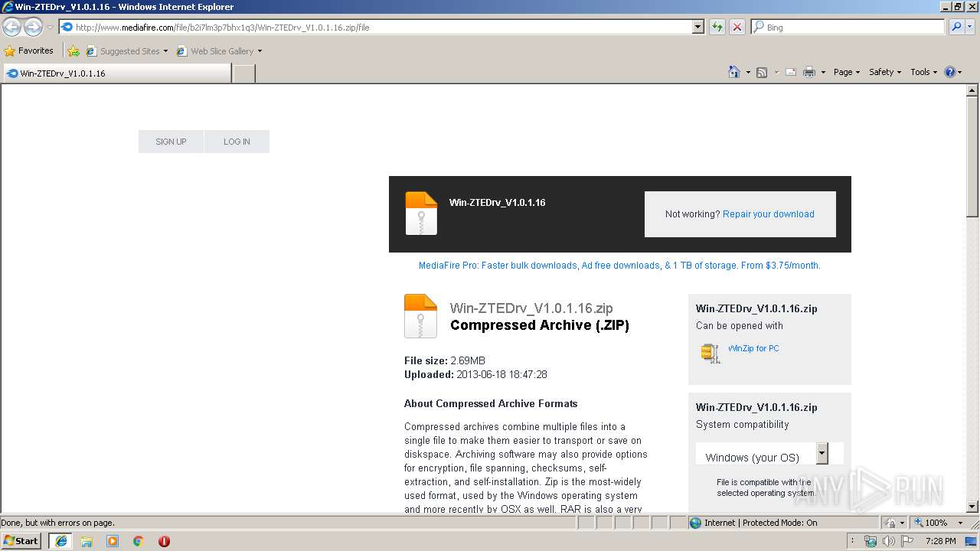The width and height of the screenshot is (980, 551).
Task: Click Internet Protected Mode status zone
Action: point(783,523)
